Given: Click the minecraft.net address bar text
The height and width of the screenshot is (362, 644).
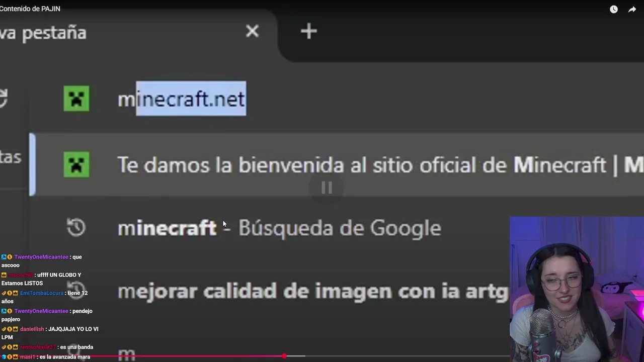Looking at the screenshot, I should (182, 99).
